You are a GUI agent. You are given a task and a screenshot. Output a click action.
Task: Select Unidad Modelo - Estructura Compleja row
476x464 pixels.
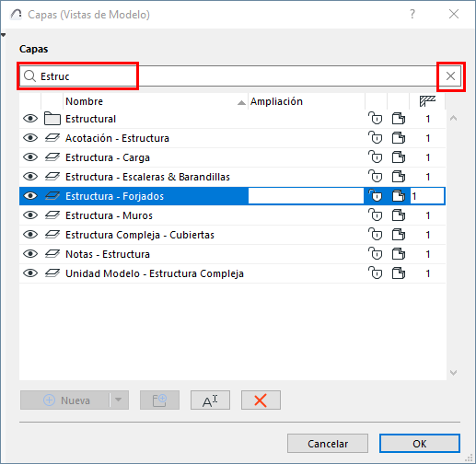tap(232, 273)
